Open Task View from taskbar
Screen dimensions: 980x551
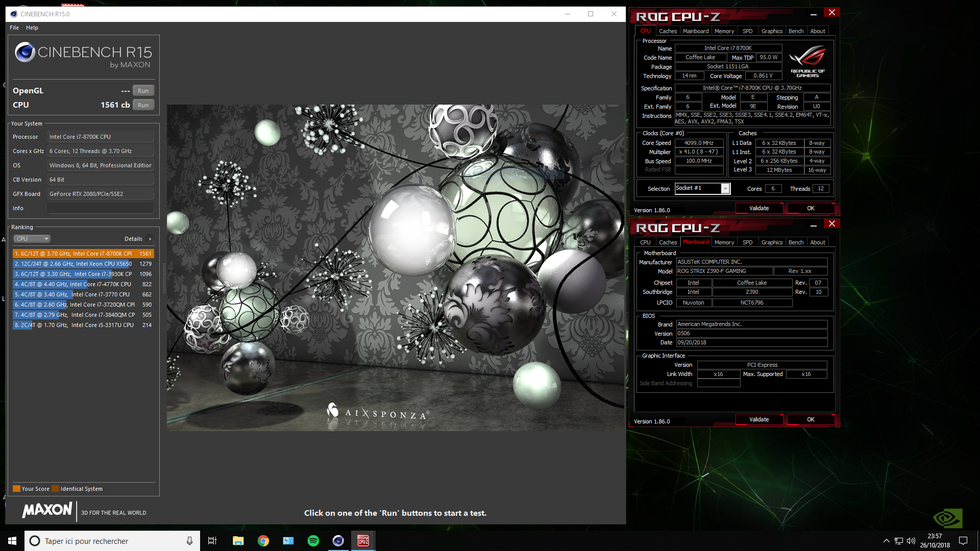[212, 541]
